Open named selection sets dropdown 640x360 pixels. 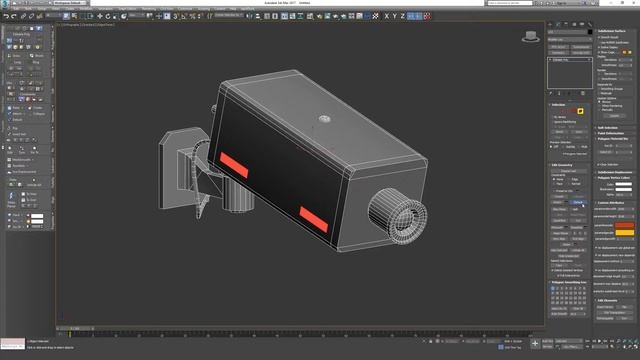pyautogui.click(x=229, y=16)
